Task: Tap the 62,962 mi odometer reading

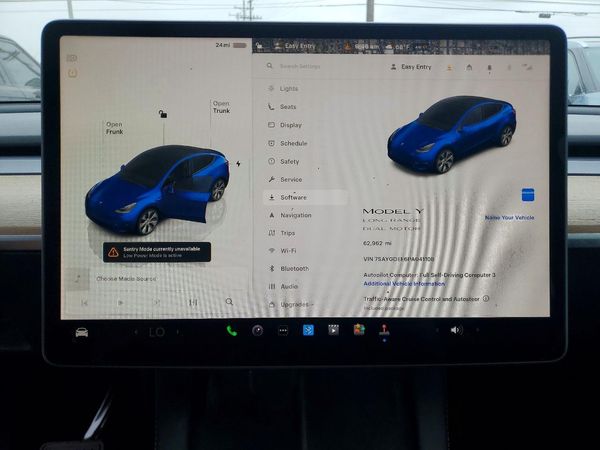Action: [x=377, y=243]
